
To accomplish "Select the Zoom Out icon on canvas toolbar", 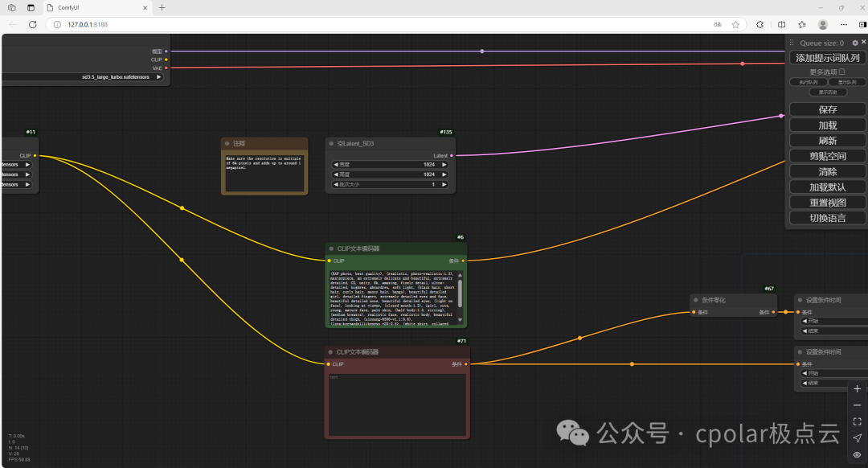I will coord(857,404).
